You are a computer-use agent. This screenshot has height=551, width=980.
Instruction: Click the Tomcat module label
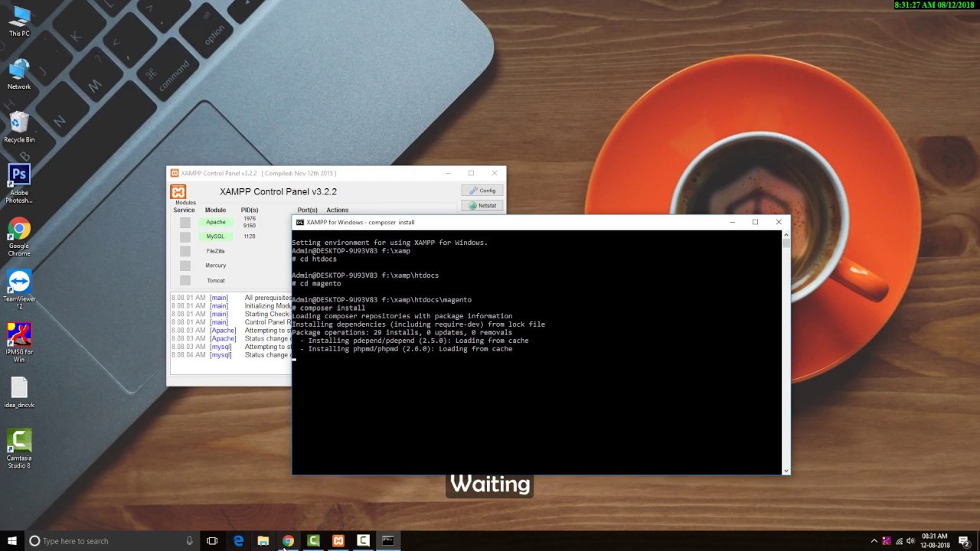(215, 281)
